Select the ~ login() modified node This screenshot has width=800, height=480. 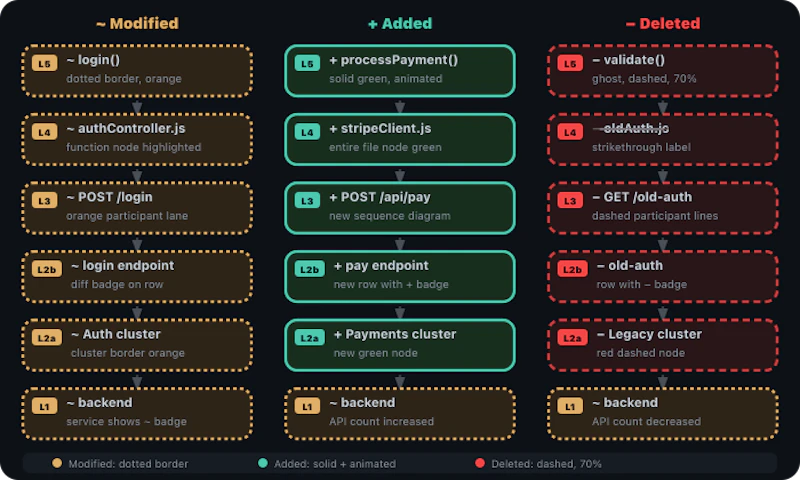137,70
